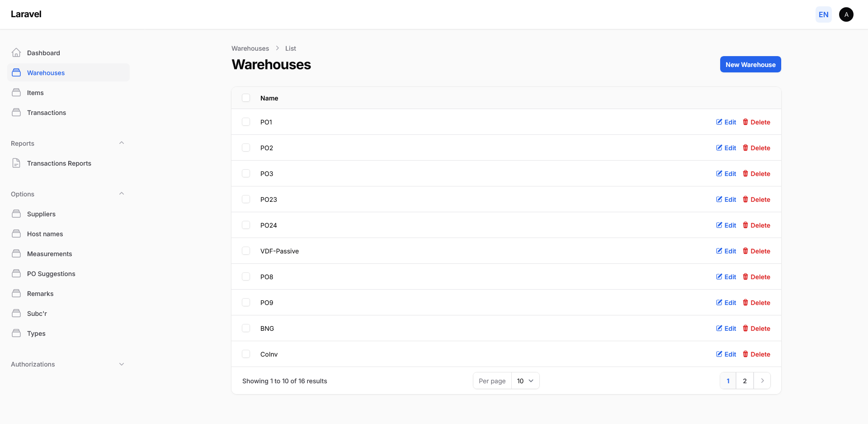Click Edit link for PO9 warehouse
The width and height of the screenshot is (868, 424).
click(x=726, y=303)
